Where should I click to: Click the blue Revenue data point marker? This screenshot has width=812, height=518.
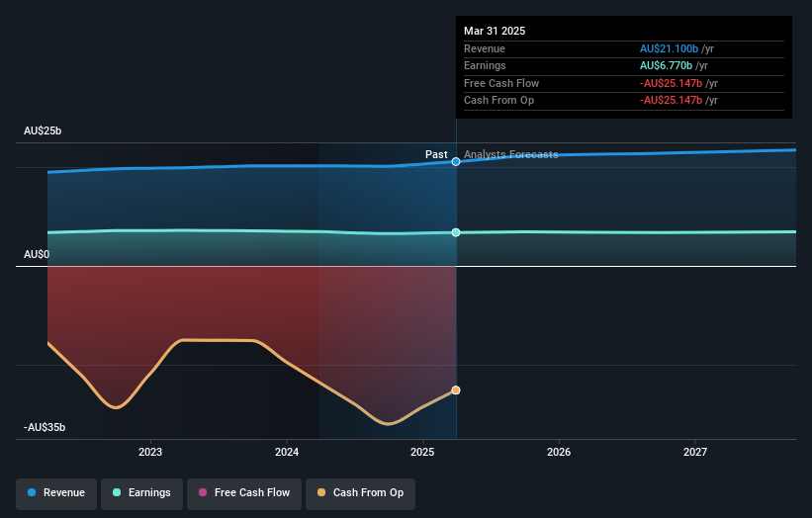tap(456, 162)
